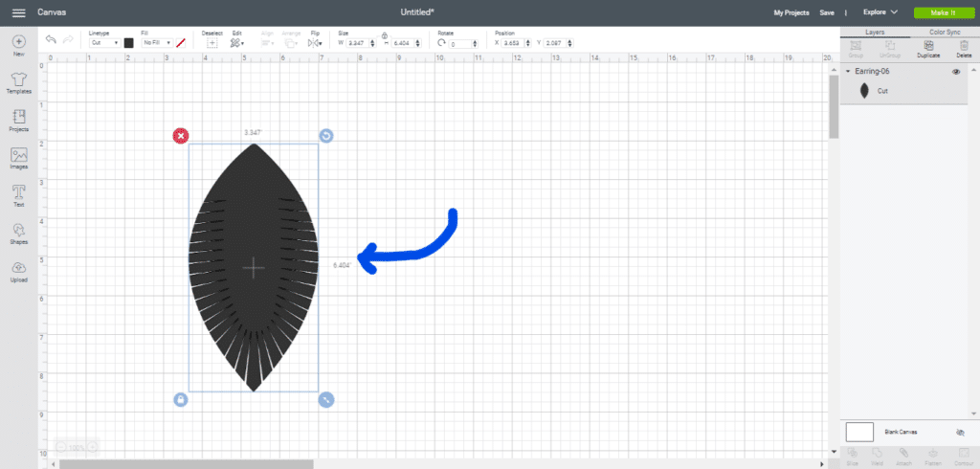Open the Linetype dropdown
Image resolution: width=980 pixels, height=469 pixels.
pos(103,43)
